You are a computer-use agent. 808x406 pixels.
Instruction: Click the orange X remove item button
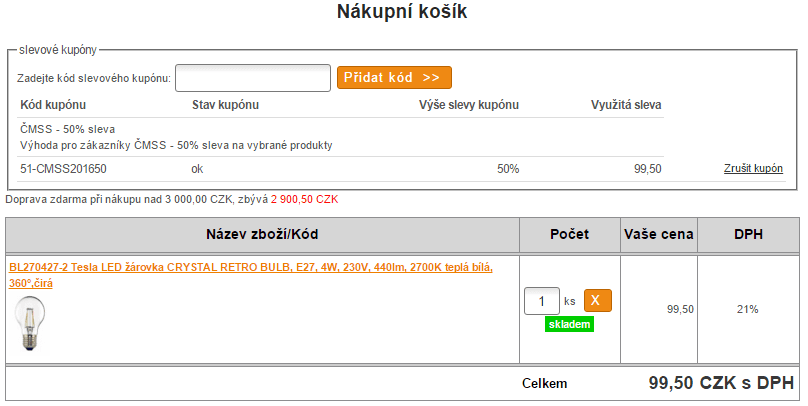pos(598,300)
